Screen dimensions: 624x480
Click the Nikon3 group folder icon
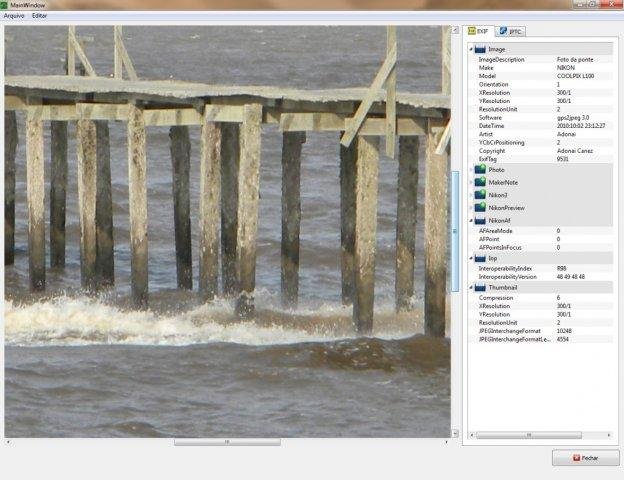(x=480, y=195)
